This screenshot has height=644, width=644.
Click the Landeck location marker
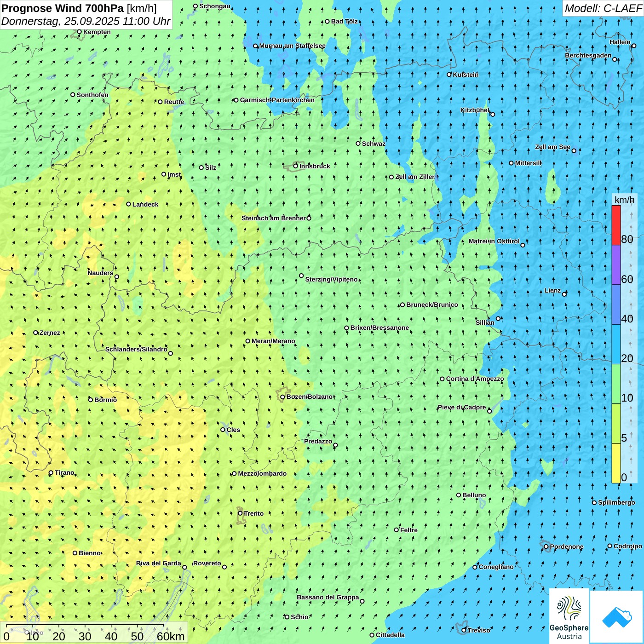click(129, 204)
